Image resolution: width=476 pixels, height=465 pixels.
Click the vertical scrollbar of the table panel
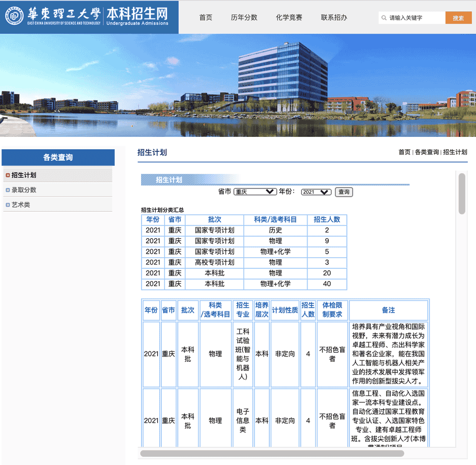click(462, 194)
